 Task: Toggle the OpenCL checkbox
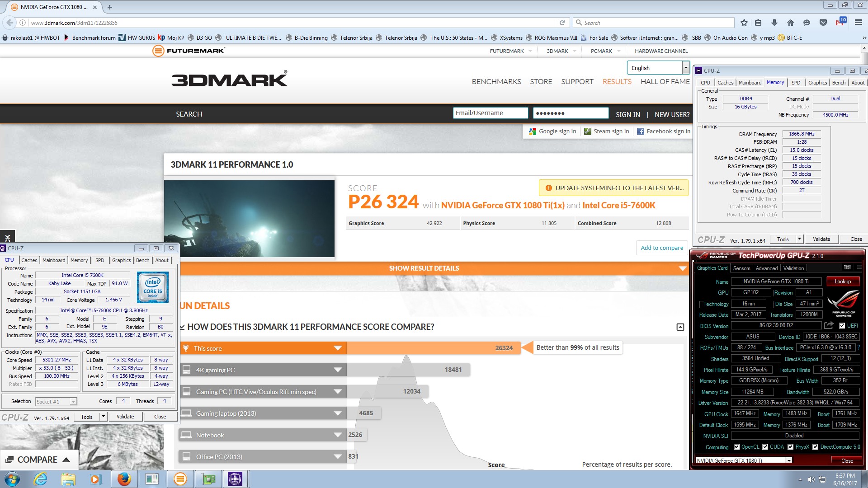736,447
